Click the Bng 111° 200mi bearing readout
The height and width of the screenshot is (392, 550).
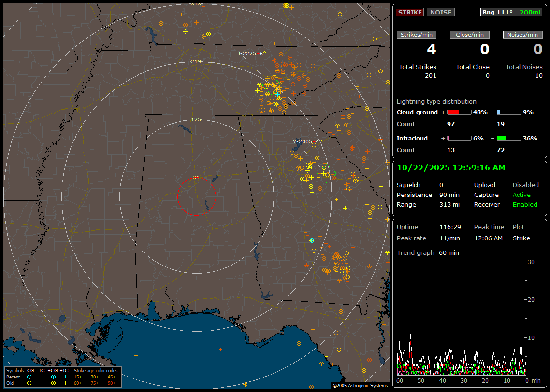[511, 12]
